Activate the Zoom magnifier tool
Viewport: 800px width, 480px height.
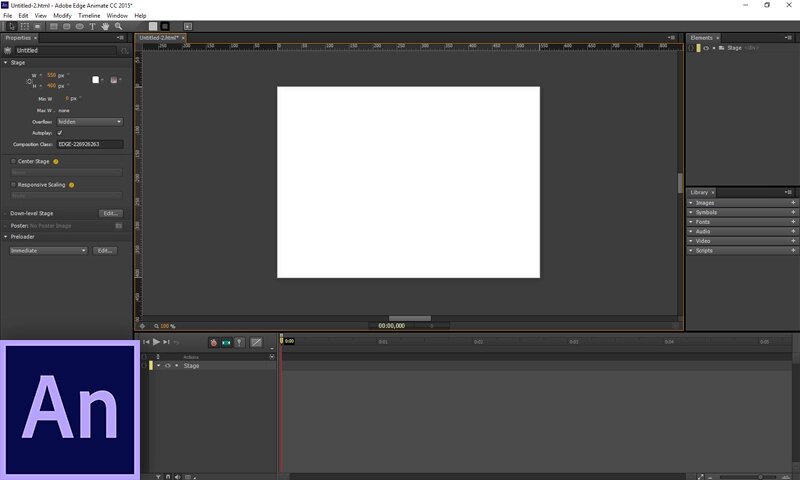pyautogui.click(x=118, y=27)
